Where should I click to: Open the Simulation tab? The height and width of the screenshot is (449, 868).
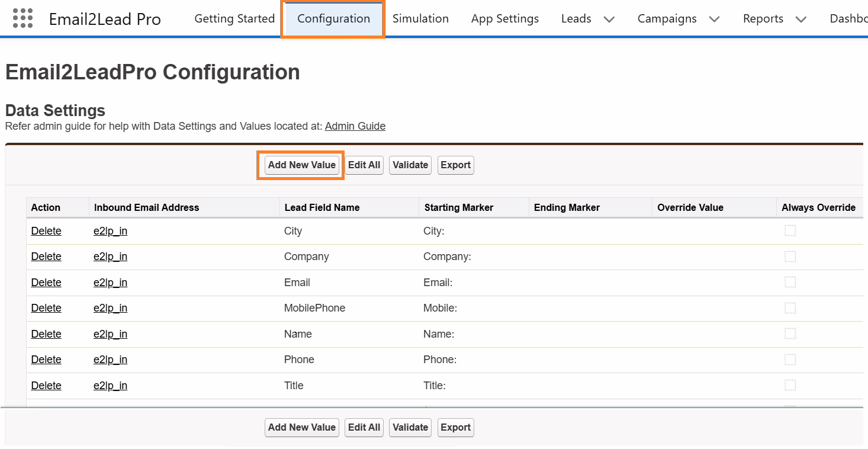(x=420, y=18)
